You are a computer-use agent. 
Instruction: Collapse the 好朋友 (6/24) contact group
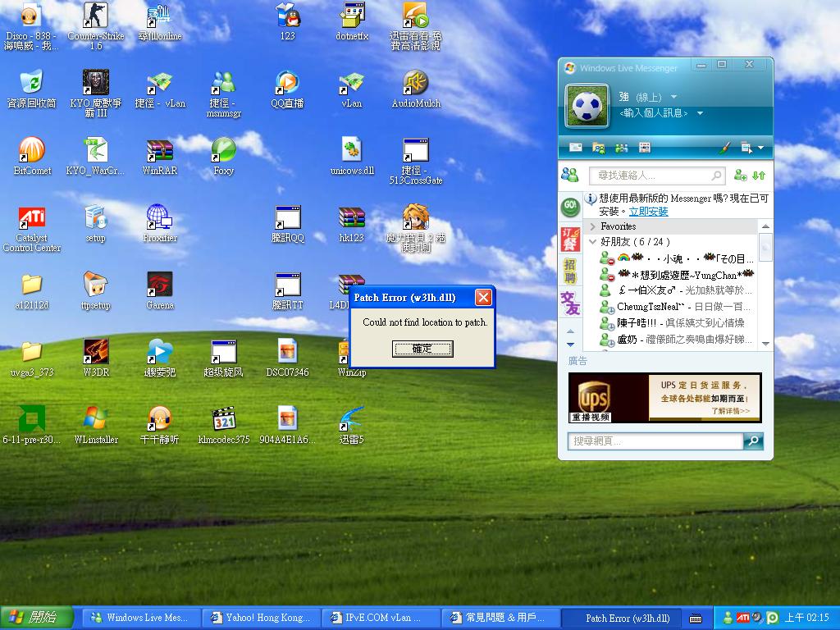(x=592, y=242)
